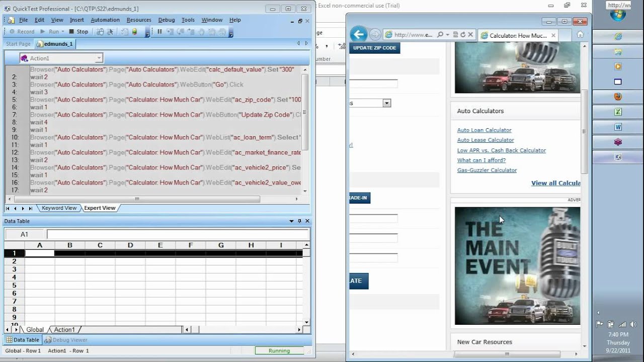Viewport: 644px width, 362px height.
Task: Open the Insert menu
Action: click(x=77, y=20)
